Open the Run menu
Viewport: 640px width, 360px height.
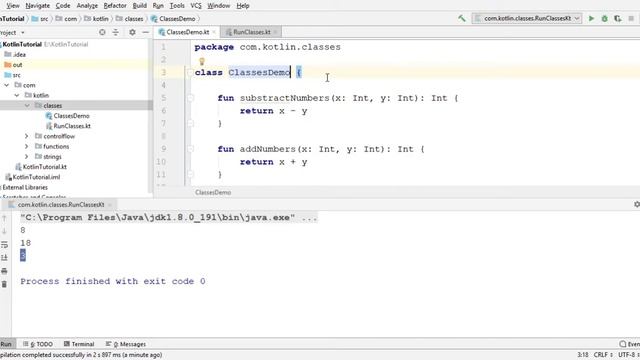pos(158,6)
